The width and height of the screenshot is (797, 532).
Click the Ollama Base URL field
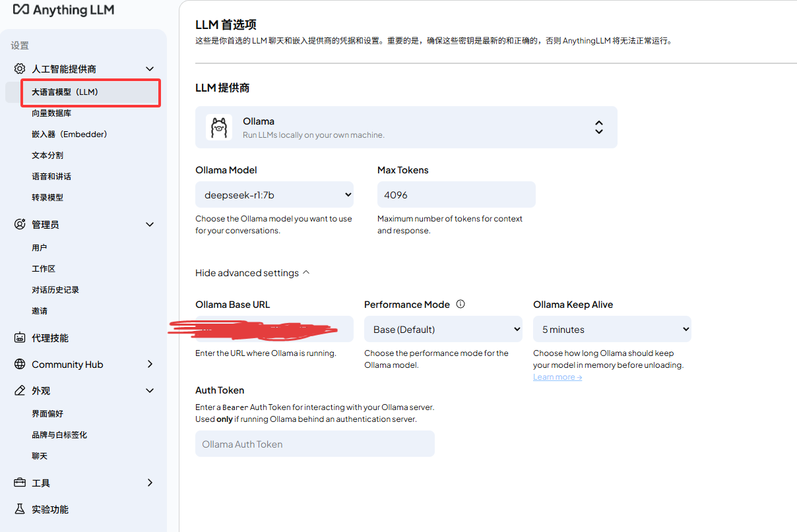click(274, 329)
